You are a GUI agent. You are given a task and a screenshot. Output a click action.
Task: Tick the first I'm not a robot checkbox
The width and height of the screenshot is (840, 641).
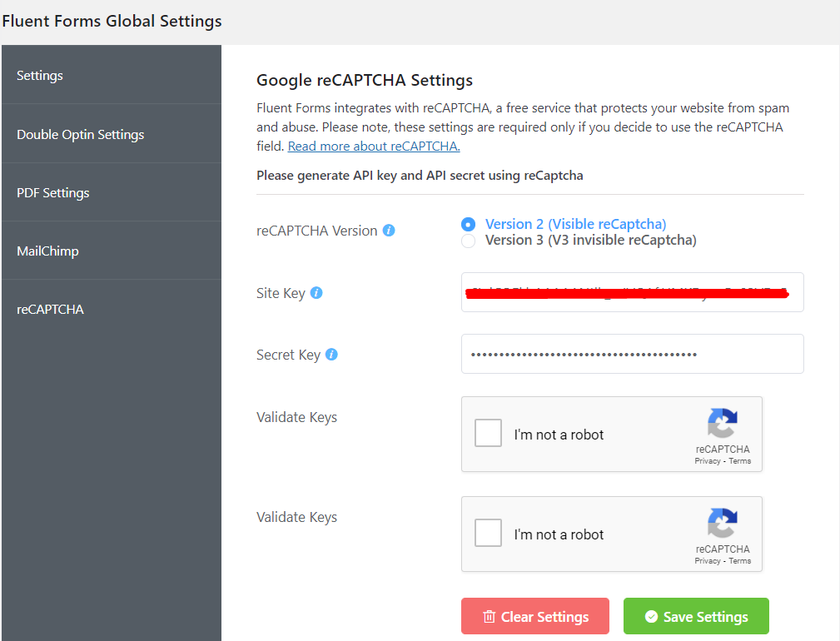pos(488,433)
